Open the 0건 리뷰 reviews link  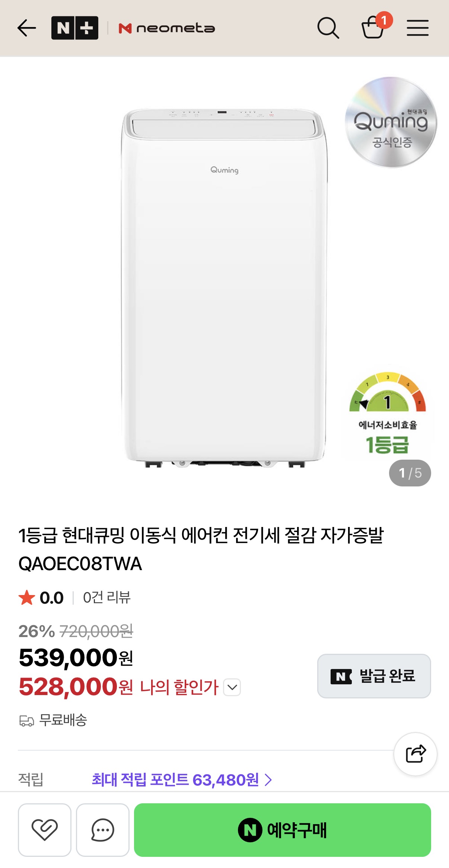pos(106,598)
